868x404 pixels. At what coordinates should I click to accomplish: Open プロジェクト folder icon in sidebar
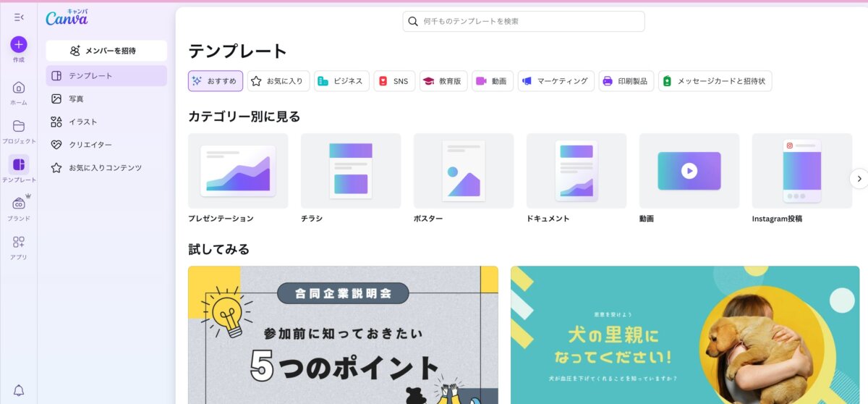(19, 126)
